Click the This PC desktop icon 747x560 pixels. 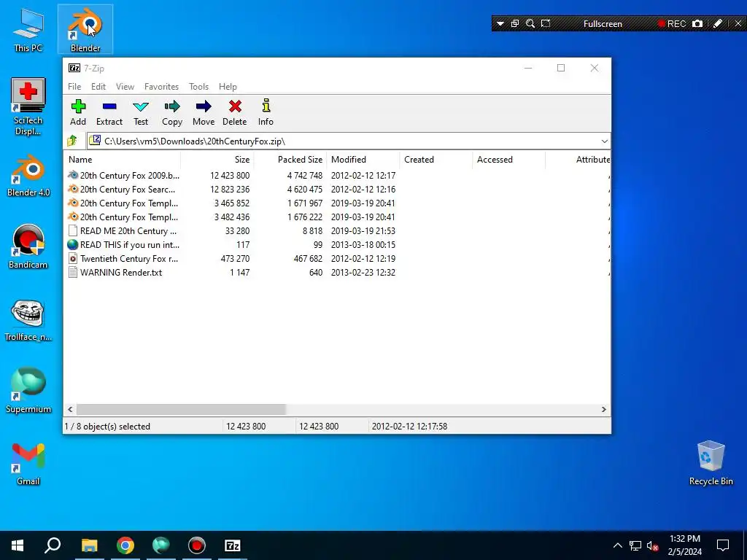coord(28,29)
